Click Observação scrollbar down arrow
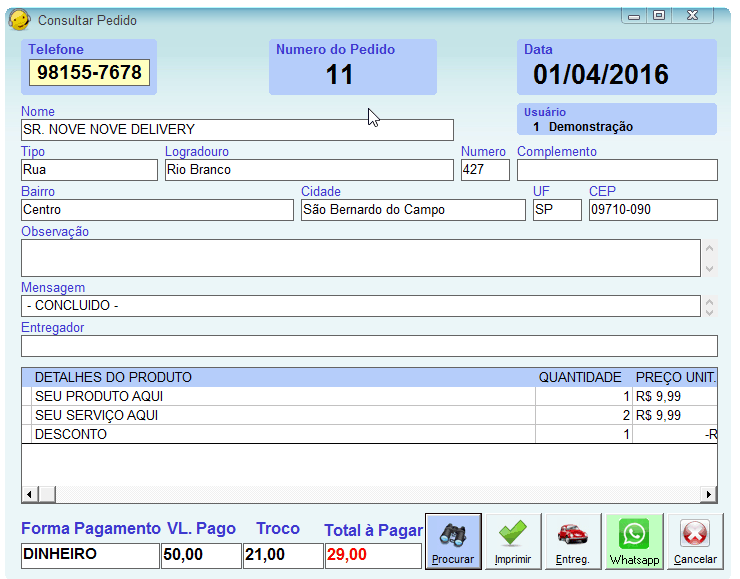The height and width of the screenshot is (579, 740). tap(709, 269)
